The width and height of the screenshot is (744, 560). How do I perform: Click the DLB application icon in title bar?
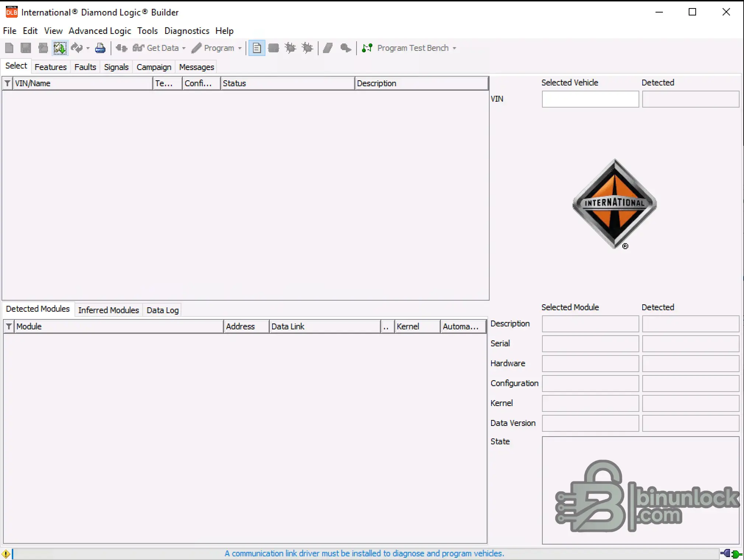click(11, 12)
